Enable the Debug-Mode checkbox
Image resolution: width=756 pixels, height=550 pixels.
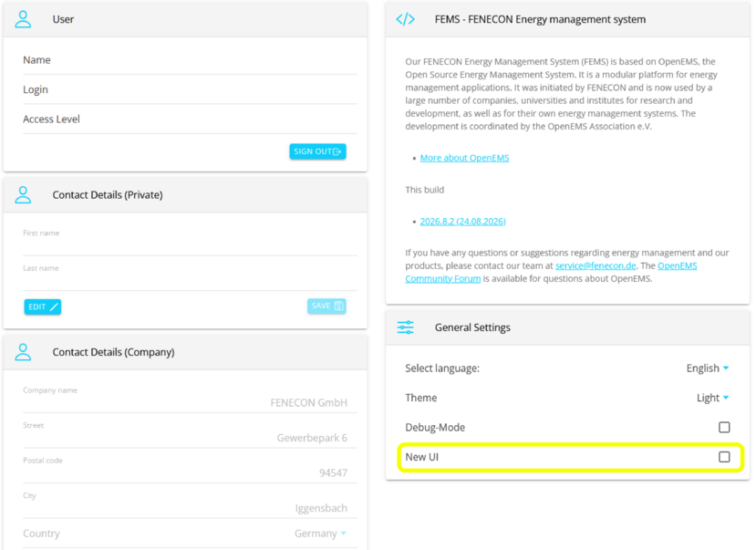point(724,427)
